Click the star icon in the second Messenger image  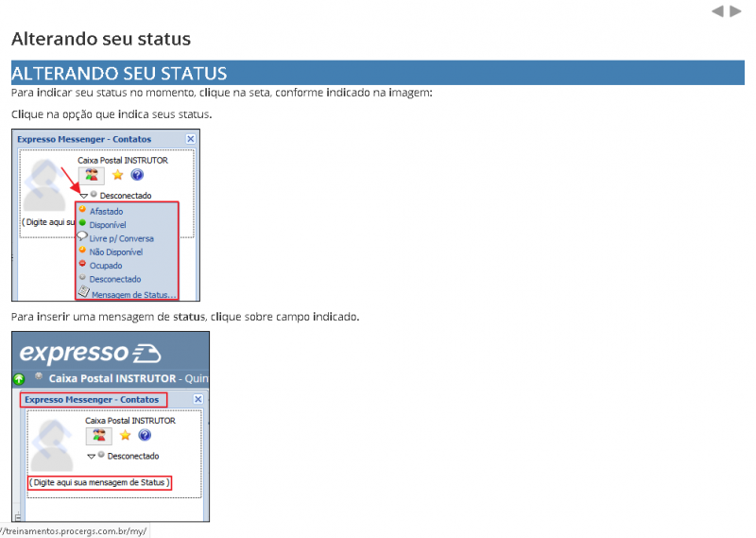tap(126, 435)
